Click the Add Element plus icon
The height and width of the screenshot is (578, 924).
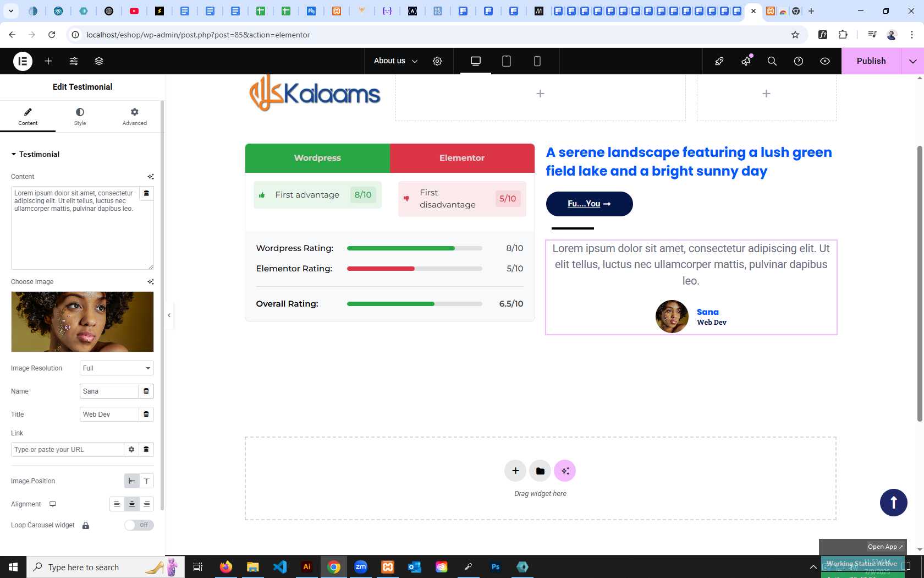(x=48, y=61)
